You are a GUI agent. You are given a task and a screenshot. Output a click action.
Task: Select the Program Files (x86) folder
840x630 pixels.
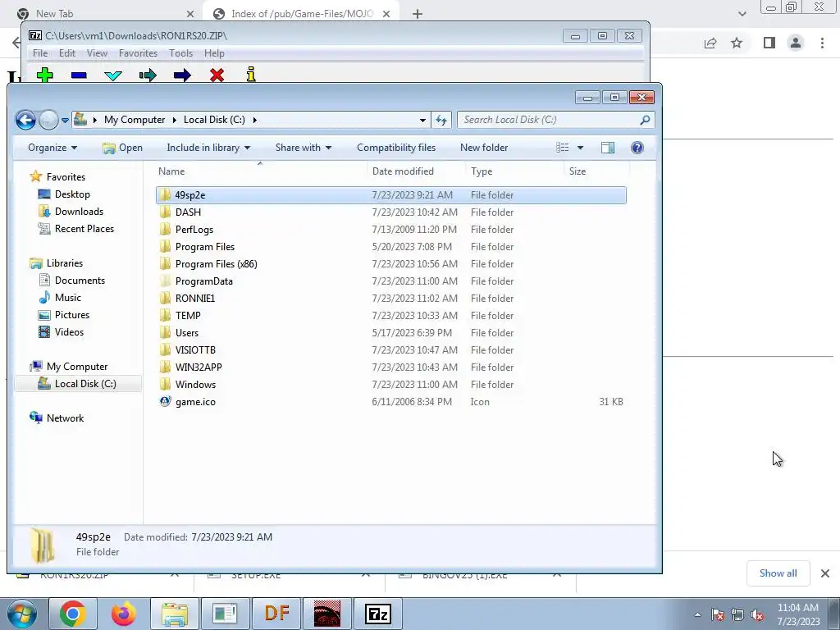tap(391, 264)
